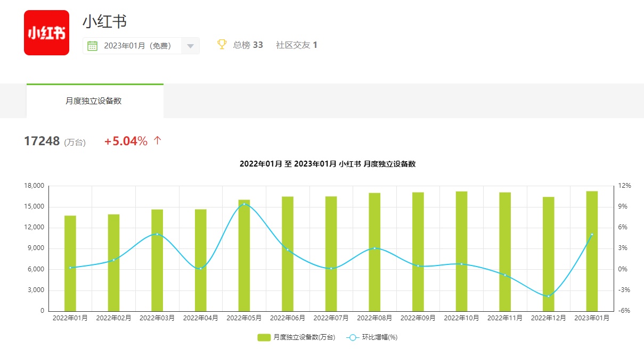Click the gold trophy icon

point(222,45)
